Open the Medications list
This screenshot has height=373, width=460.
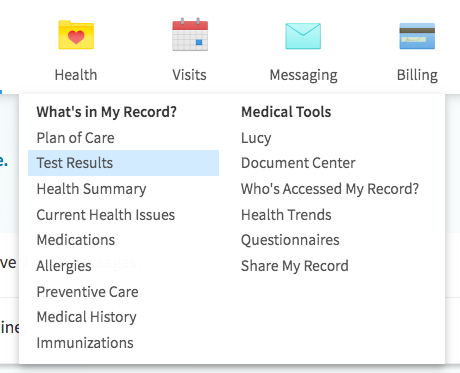click(x=76, y=240)
